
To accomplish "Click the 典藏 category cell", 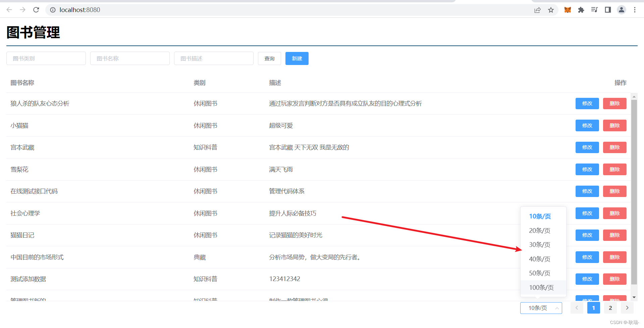I will pyautogui.click(x=200, y=257).
